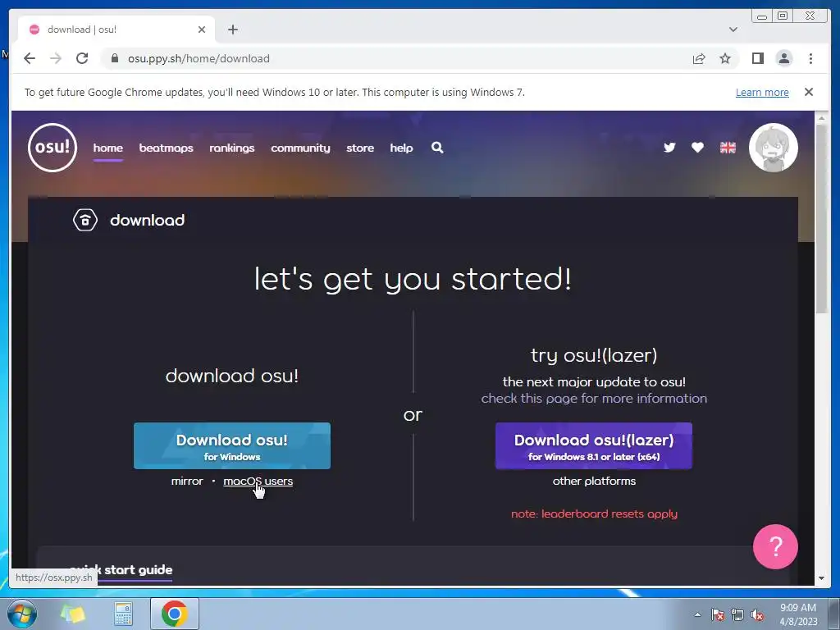Viewport: 840px width, 630px height.
Task: Click the 'quick start guide' heading
Action: click(x=121, y=569)
